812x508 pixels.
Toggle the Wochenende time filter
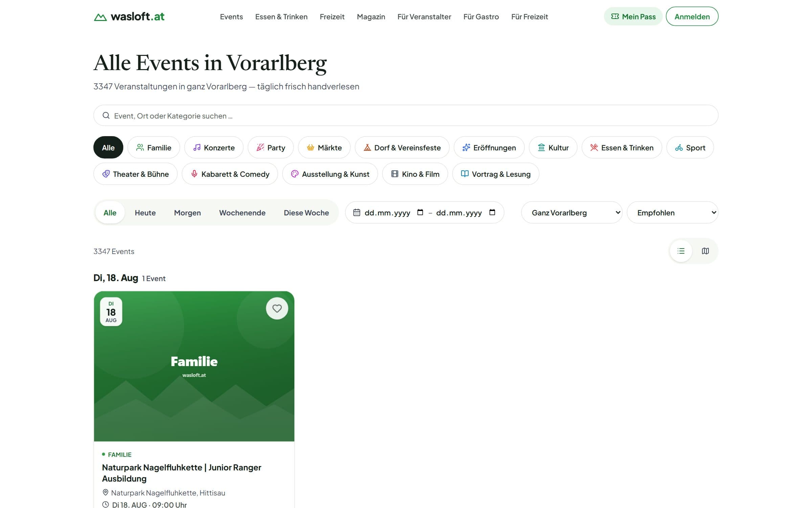point(242,213)
